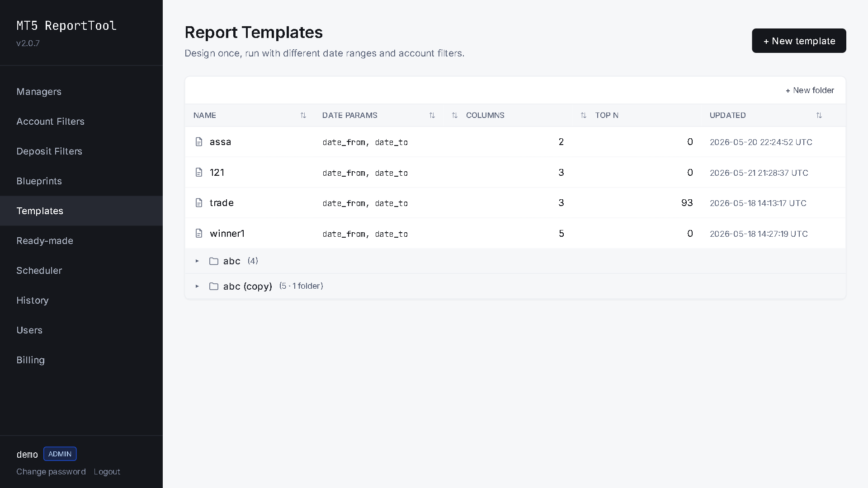Image resolution: width=868 pixels, height=488 pixels.
Task: Expand the abc folder triangle
Action: pos(197,261)
